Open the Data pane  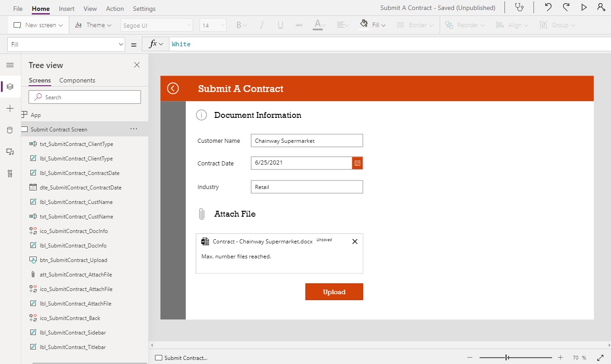tap(10, 130)
